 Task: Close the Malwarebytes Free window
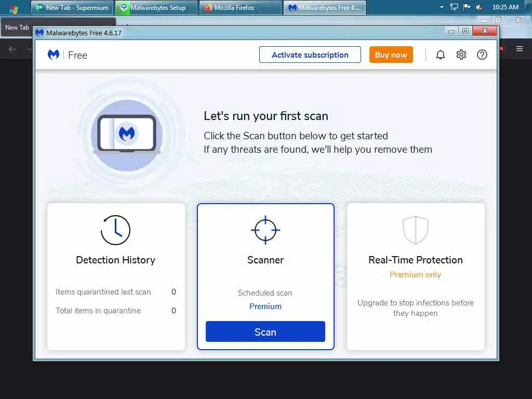coord(485,31)
